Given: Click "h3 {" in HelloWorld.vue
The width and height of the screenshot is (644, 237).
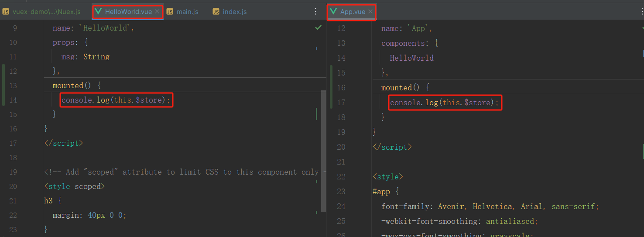Looking at the screenshot, I should [x=53, y=201].
